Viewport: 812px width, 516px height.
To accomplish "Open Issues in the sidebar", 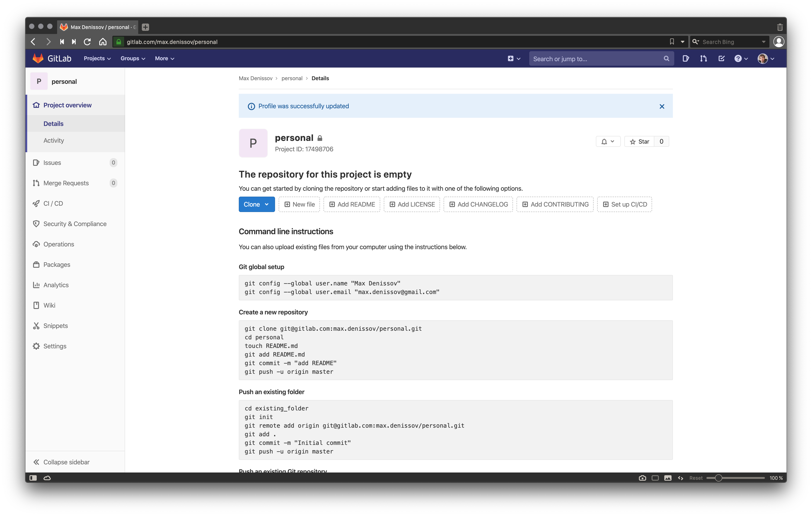I will coord(75,163).
